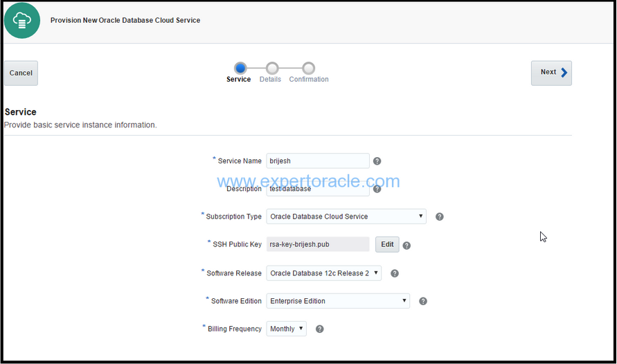Select the SSH Public Key filename field
Image resolution: width=617 pixels, height=364 pixels.
coord(318,244)
